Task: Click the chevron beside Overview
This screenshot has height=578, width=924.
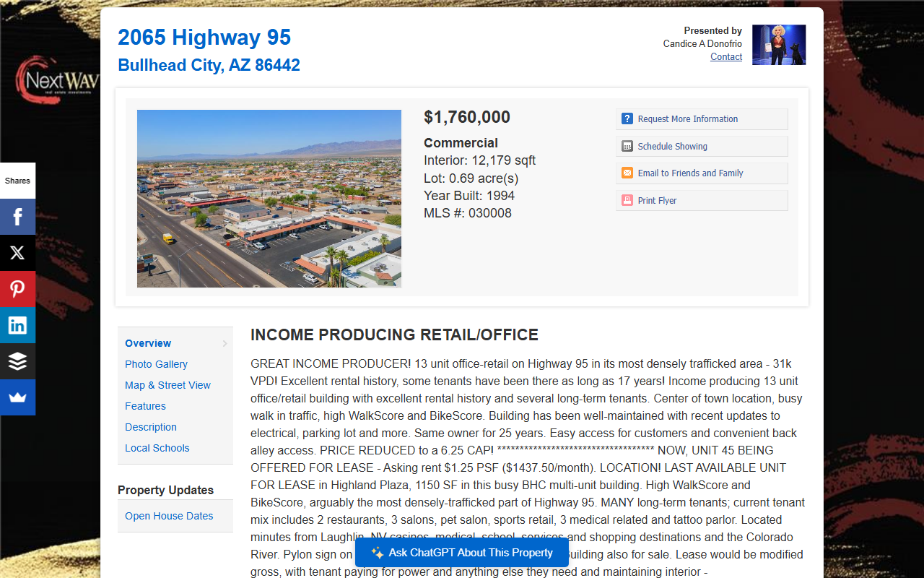Action: [225, 344]
